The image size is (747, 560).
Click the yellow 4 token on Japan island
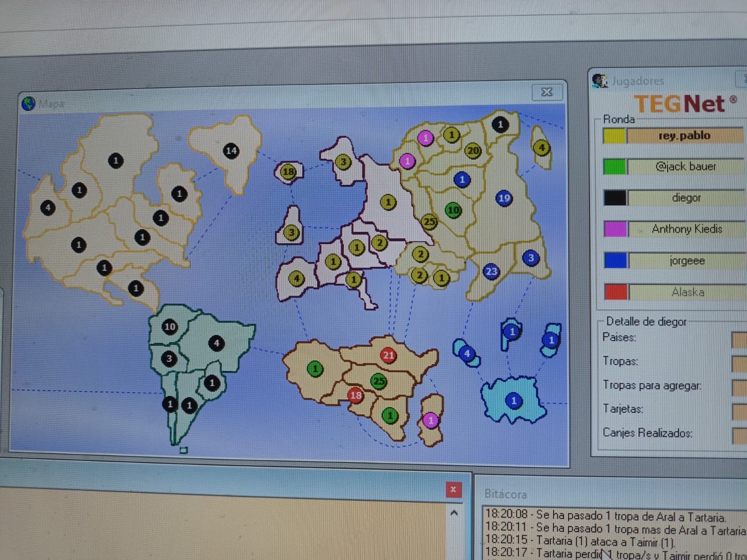(542, 147)
